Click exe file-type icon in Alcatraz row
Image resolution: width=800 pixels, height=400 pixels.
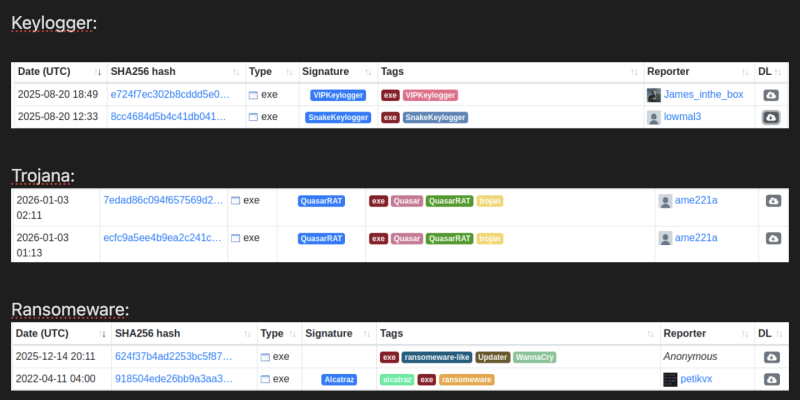click(x=265, y=380)
